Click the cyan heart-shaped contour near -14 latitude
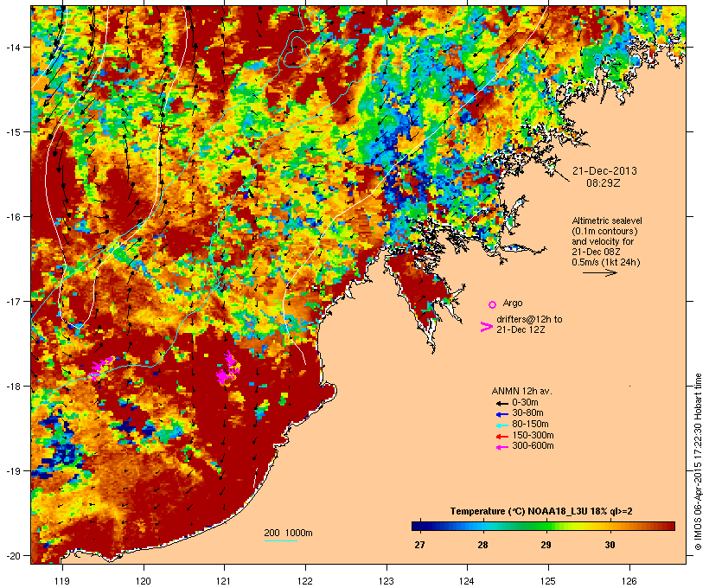The image size is (709, 588). 296,52
